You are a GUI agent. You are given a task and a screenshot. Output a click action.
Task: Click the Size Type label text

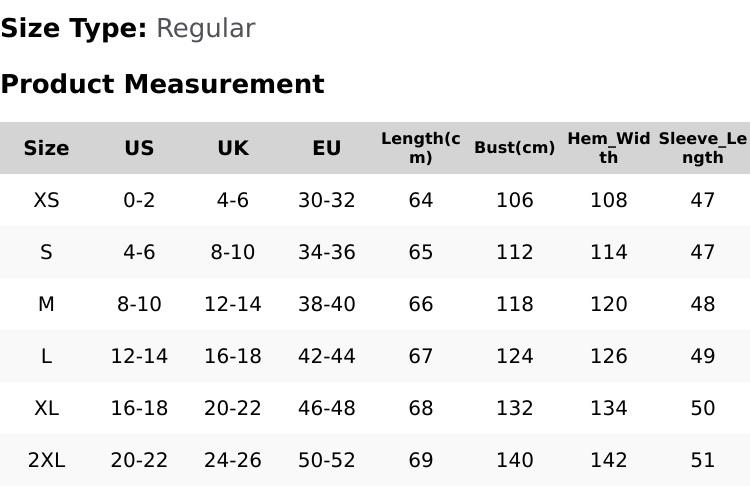[74, 28]
